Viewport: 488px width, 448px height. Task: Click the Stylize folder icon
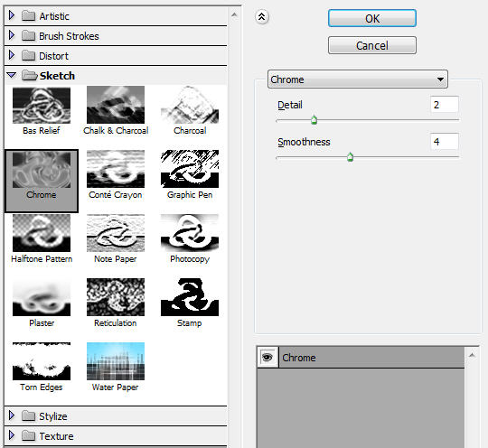(x=28, y=415)
